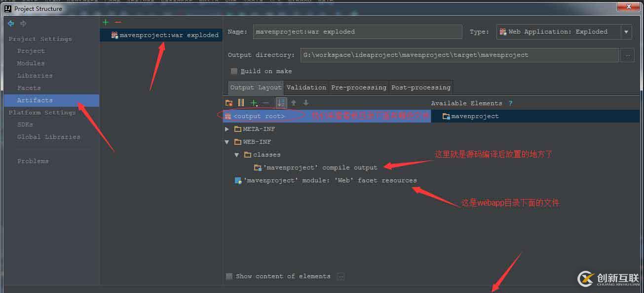Select Modules in the settings sidebar
The height and width of the screenshot is (293, 644).
(x=31, y=63)
